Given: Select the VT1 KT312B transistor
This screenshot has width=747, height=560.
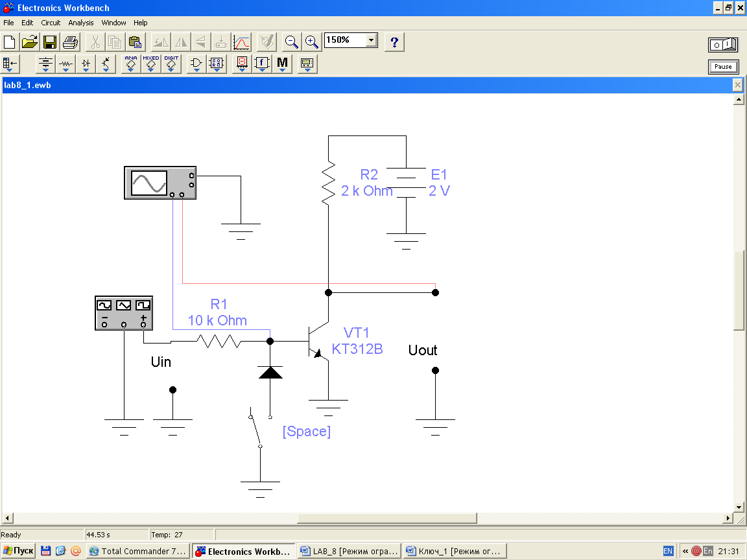Looking at the screenshot, I should tap(319, 342).
